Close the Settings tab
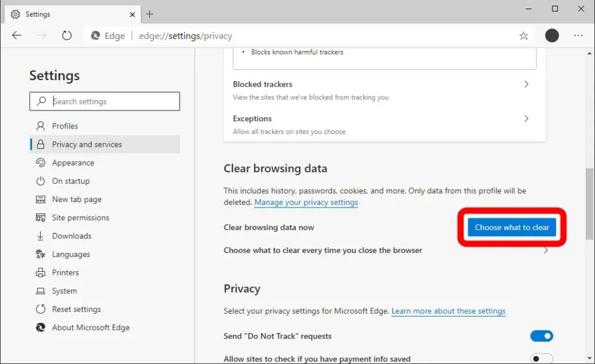Image resolution: width=595 pixels, height=364 pixels. click(132, 15)
